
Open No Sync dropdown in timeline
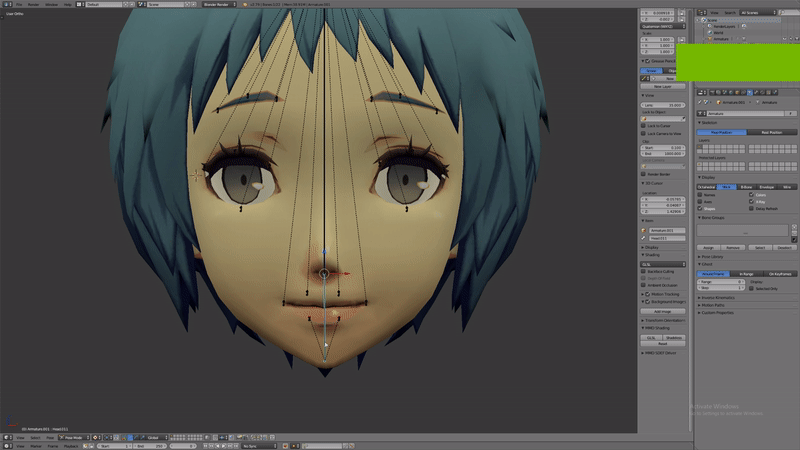click(259, 446)
